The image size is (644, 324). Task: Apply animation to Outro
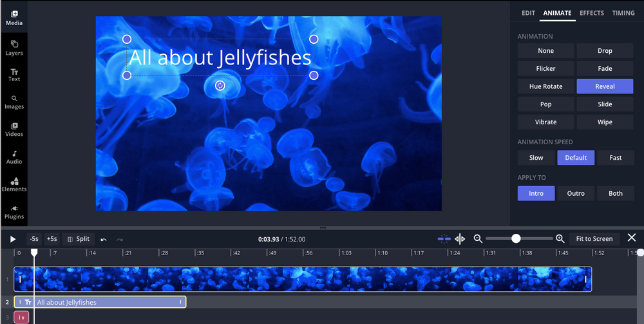(576, 193)
